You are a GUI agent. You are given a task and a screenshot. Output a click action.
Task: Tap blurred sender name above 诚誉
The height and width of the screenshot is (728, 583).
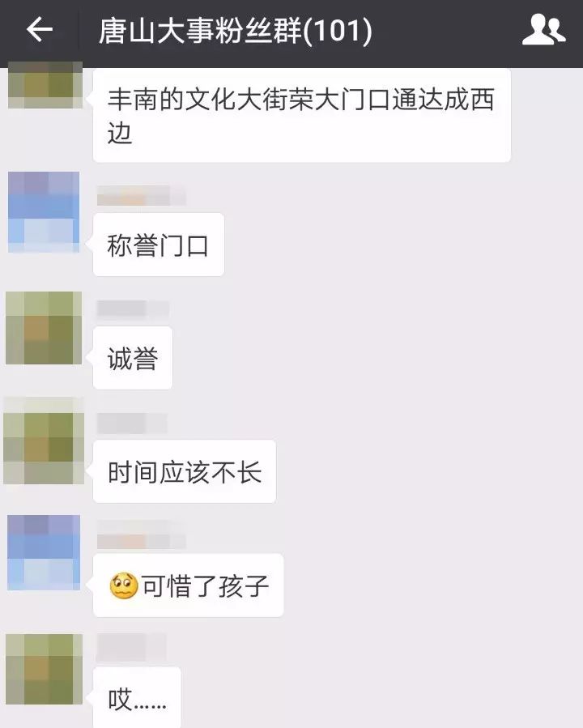click(133, 309)
